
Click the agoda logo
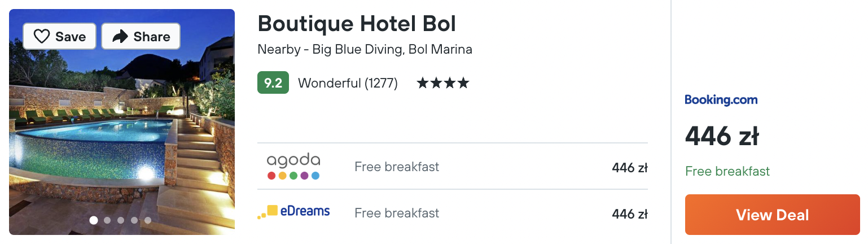(x=293, y=167)
